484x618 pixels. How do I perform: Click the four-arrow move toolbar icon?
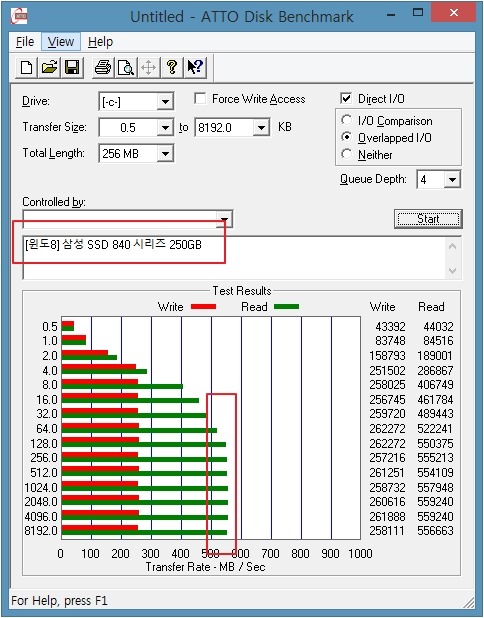point(149,67)
